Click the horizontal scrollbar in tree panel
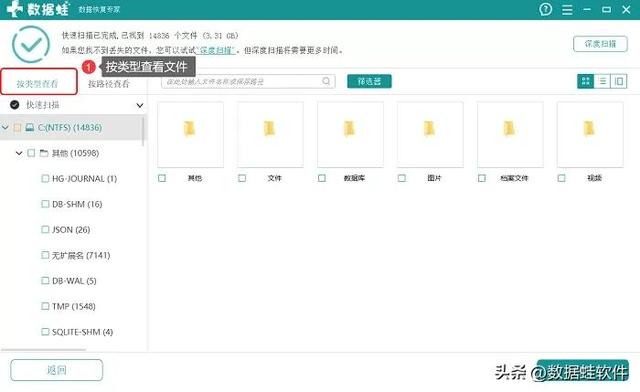 pos(43,350)
